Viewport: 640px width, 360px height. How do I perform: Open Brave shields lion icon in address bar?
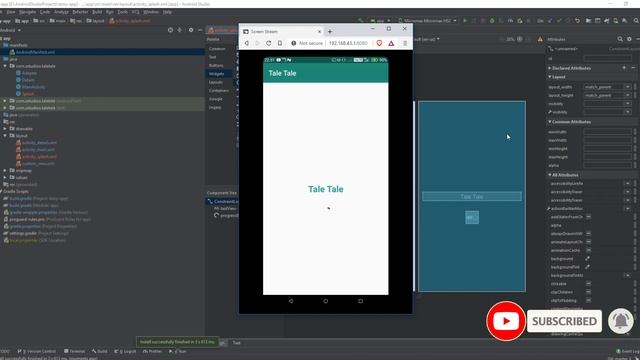point(379,43)
